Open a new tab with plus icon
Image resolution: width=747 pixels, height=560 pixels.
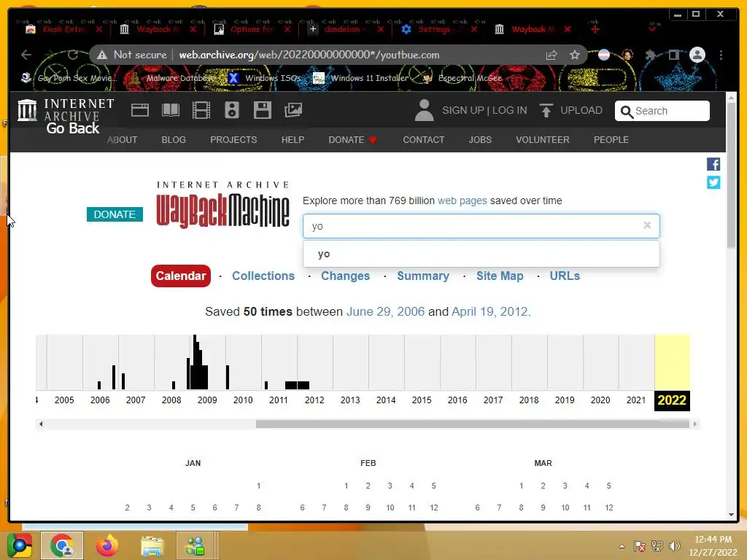595,29
